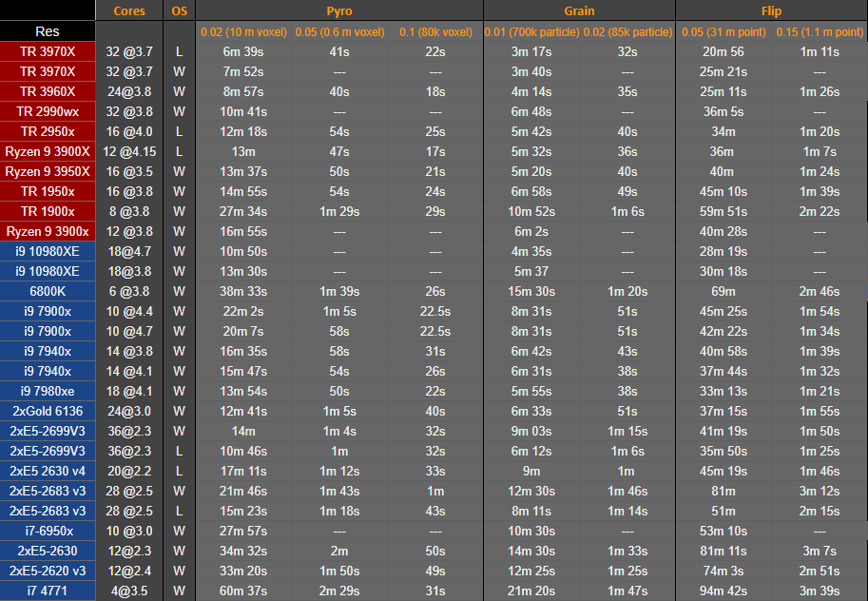Click the Res header cell

coord(48,31)
